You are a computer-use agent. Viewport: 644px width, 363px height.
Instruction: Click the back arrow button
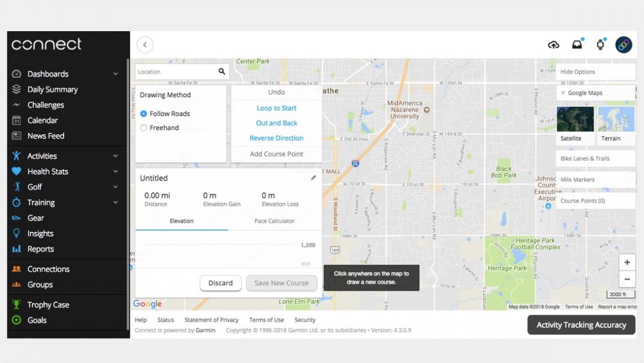[145, 45]
